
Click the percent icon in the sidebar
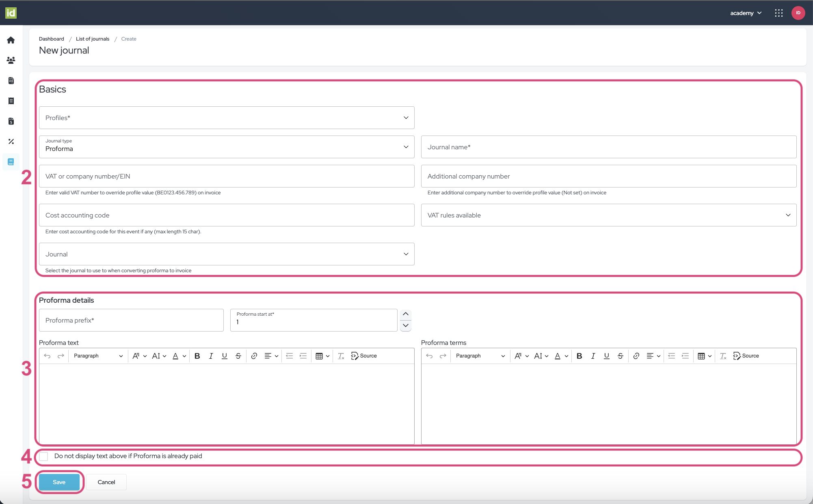(11, 142)
